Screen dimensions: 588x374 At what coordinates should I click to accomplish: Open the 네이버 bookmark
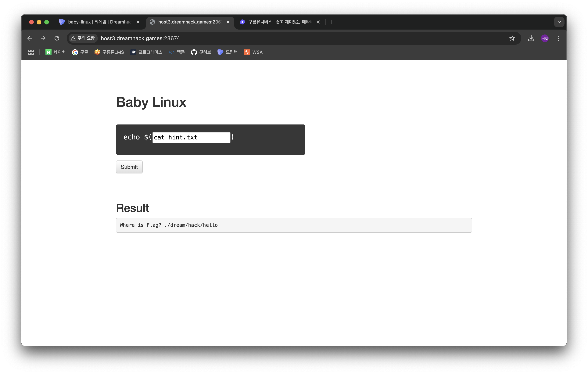[x=56, y=52]
